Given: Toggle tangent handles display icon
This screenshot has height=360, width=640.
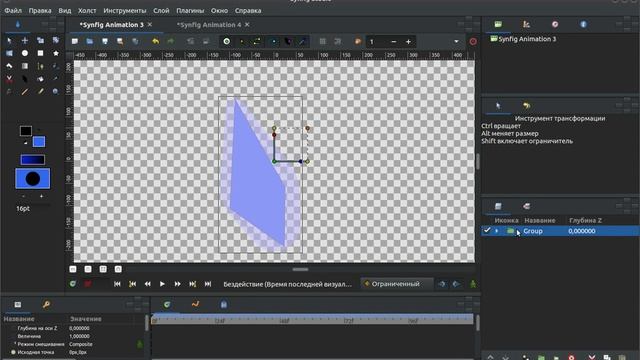Looking at the screenshot, I should (x=257, y=41).
